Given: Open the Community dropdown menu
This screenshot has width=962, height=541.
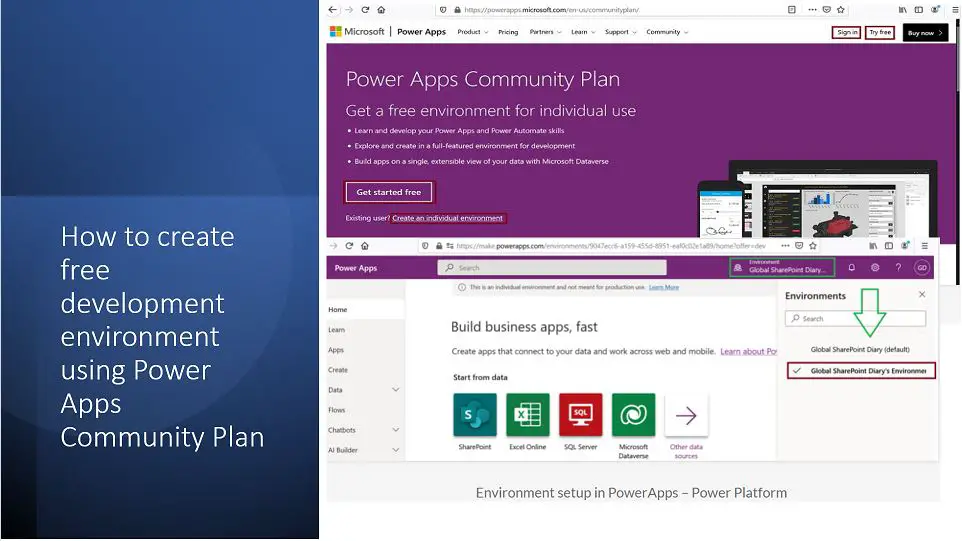Looking at the screenshot, I should click(x=667, y=32).
